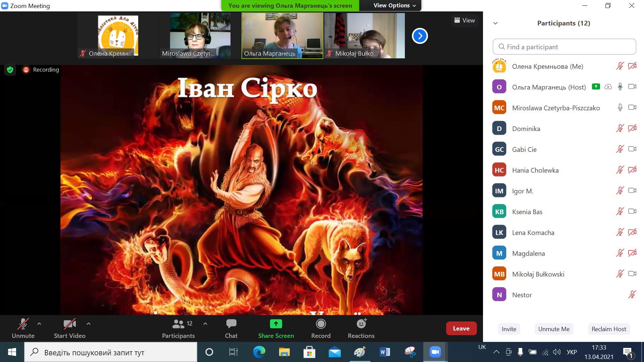
Task: Open Windows notification center icon
Action: pos(628,353)
